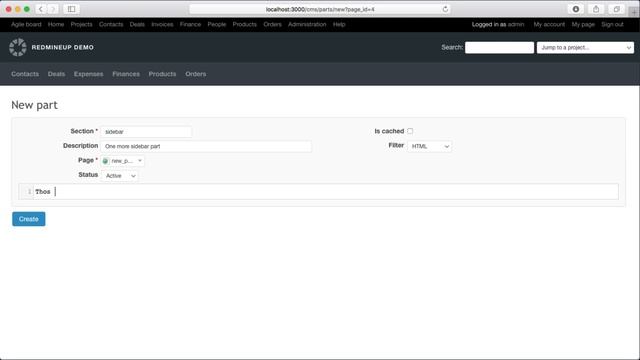Screen dimensions: 640x360
Task: Add a new tab with plus icon
Action: [x=634, y=12]
